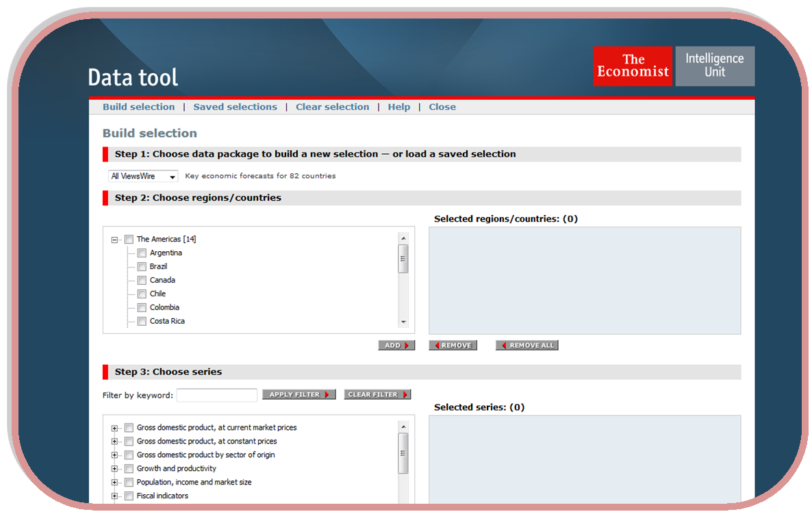Check the Brazil country box
This screenshot has width=812, height=514.
pos(142,267)
